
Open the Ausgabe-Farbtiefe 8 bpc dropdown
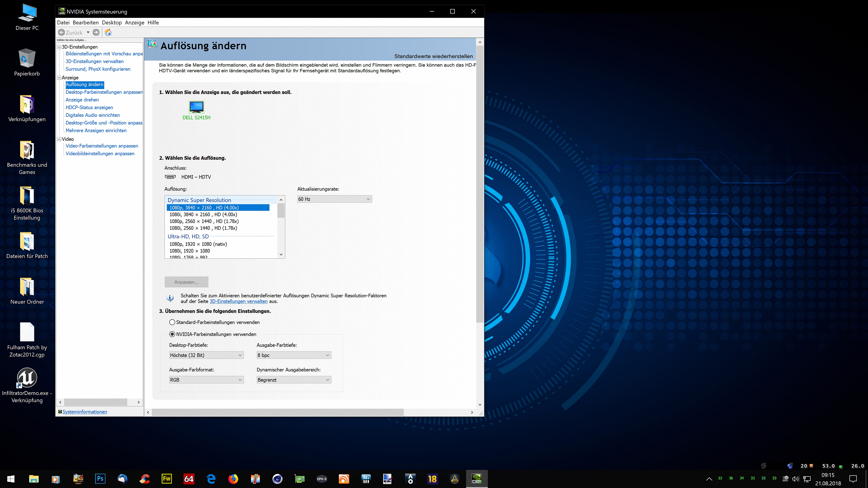click(x=293, y=355)
